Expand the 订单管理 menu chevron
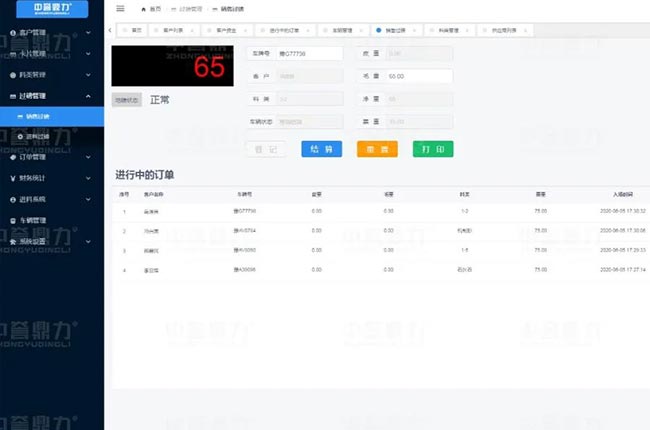Viewport: 650px width, 430px height. point(88,157)
